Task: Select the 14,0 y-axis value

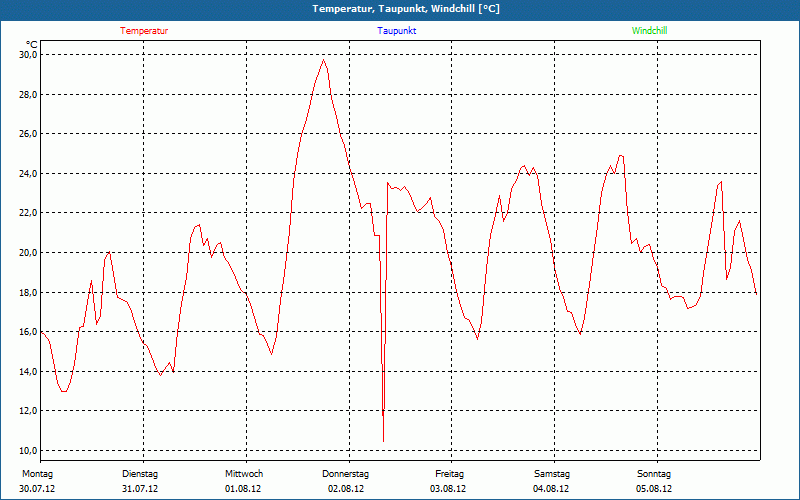Action: pyautogui.click(x=28, y=371)
